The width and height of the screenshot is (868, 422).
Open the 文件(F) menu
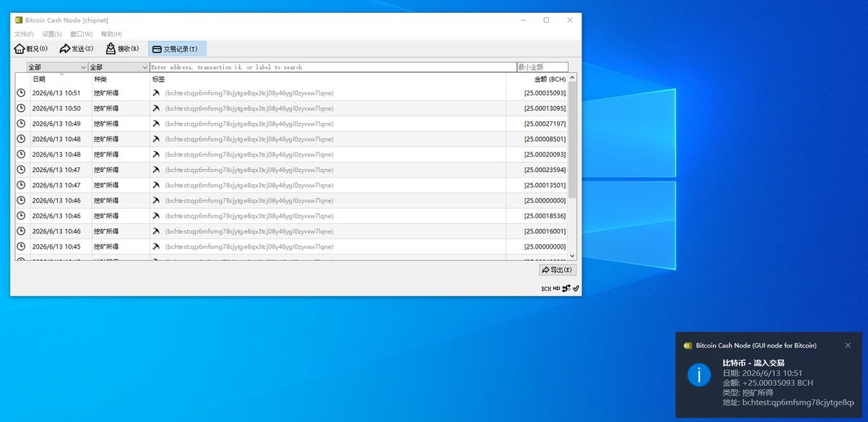click(24, 34)
